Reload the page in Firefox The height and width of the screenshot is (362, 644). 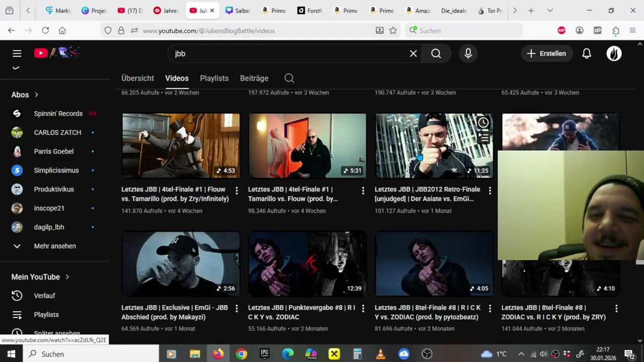(45, 31)
